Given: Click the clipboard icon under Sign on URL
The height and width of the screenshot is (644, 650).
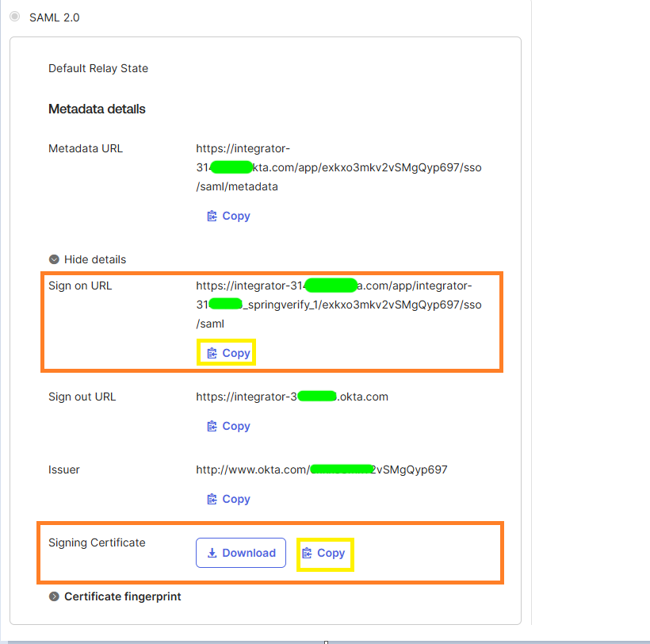Looking at the screenshot, I should [212, 353].
